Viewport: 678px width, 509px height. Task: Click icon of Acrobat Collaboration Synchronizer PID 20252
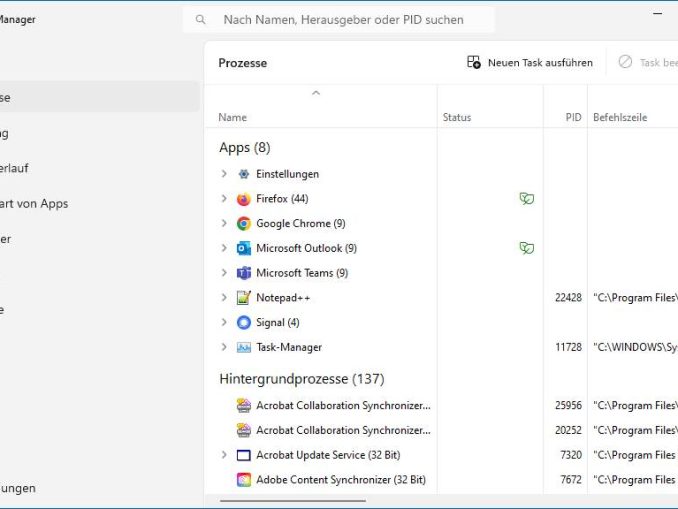244,430
